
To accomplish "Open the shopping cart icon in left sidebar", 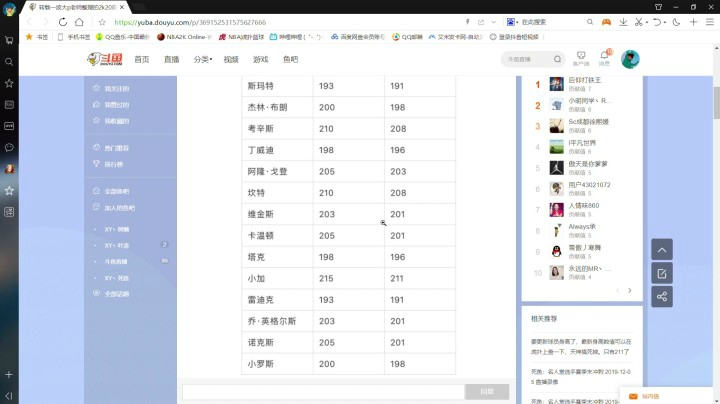I will point(9,40).
